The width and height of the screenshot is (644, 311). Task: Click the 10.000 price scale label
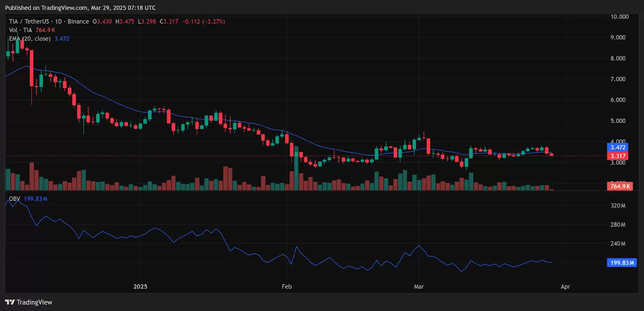(619, 17)
